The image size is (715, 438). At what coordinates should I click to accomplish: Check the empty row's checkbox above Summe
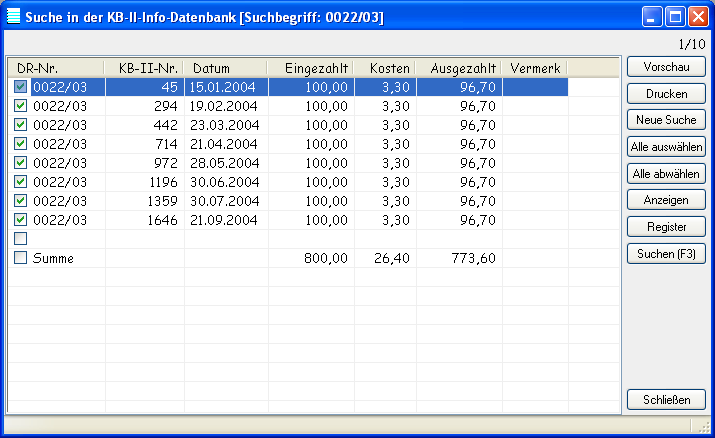click(x=21, y=239)
